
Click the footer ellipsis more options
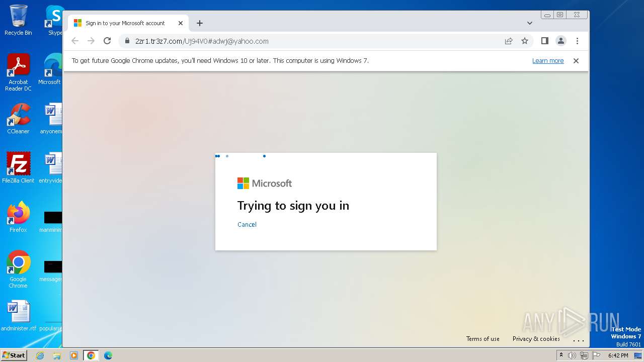click(579, 340)
